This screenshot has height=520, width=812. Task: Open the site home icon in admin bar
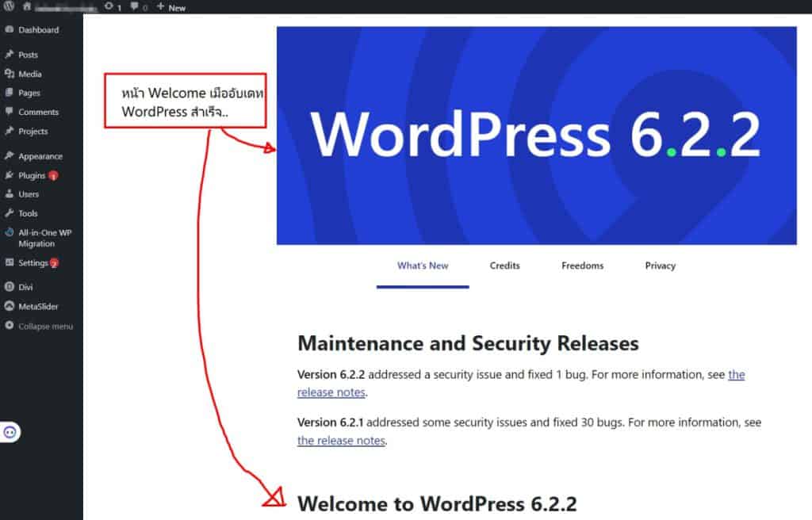[27, 6]
